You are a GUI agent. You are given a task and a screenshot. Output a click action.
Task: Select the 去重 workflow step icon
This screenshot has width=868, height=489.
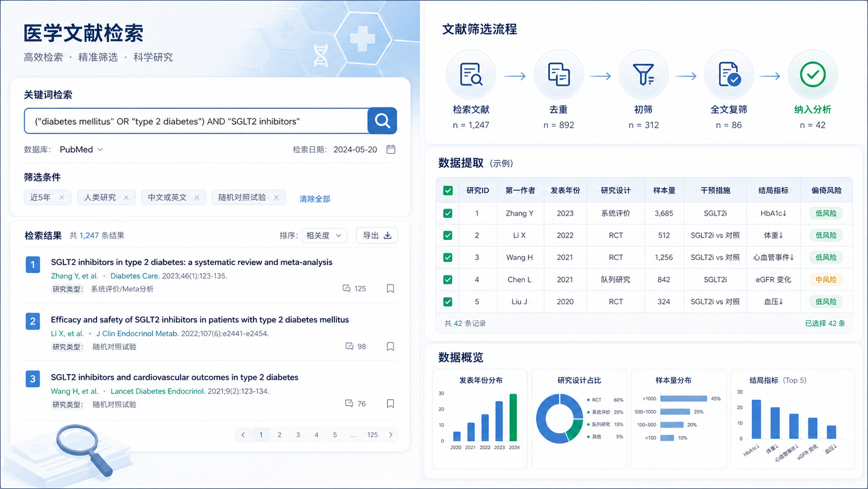(559, 74)
